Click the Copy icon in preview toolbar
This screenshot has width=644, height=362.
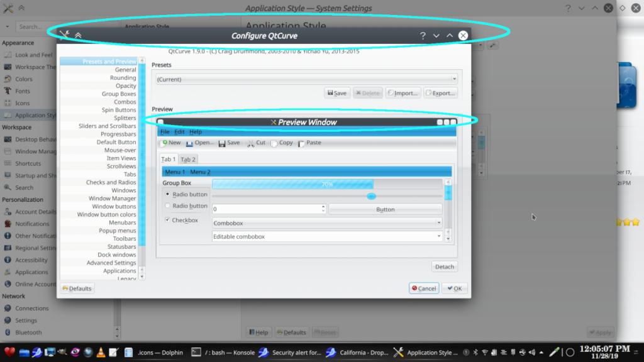(x=274, y=143)
